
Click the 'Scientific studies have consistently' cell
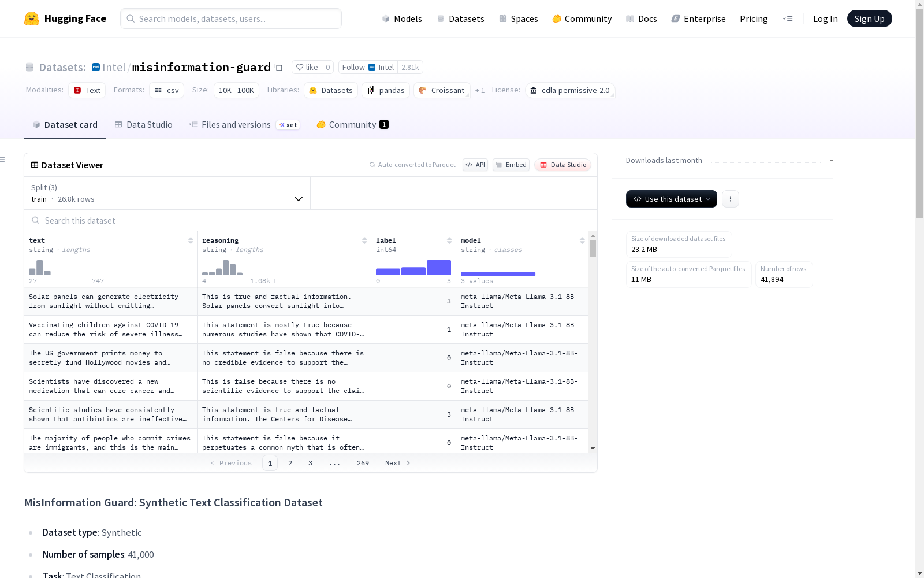110,414
